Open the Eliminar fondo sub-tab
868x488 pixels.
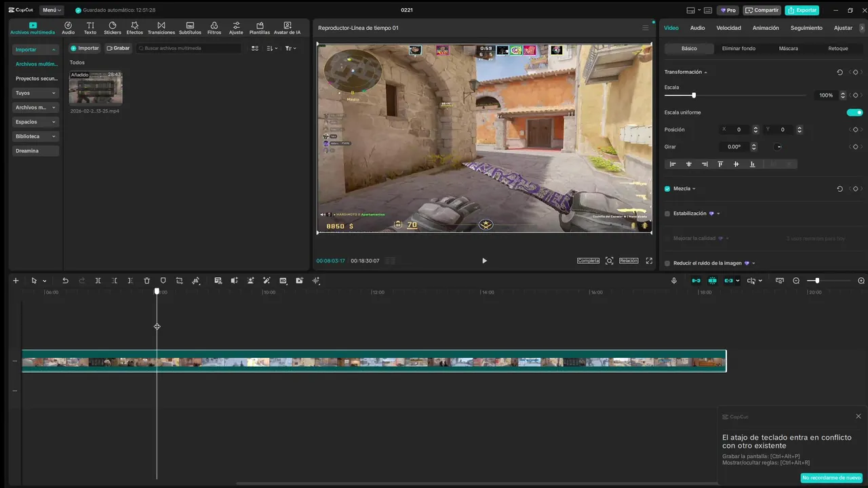(738, 49)
